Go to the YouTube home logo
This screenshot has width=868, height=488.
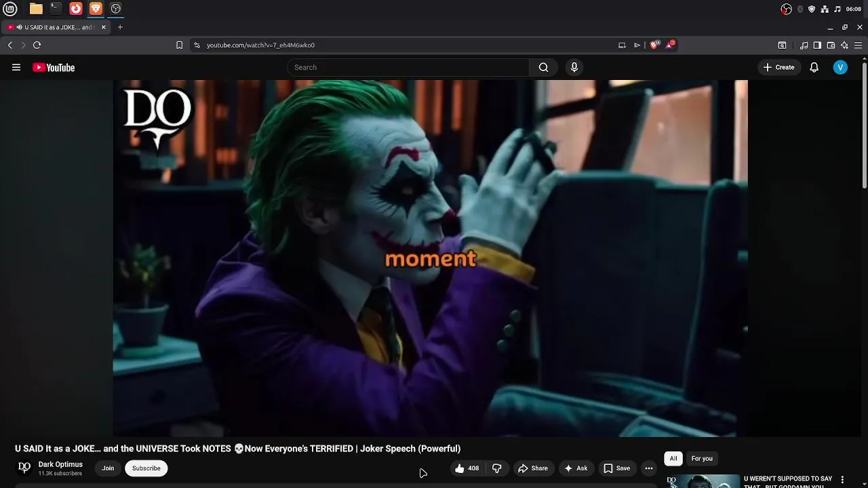[x=54, y=67]
